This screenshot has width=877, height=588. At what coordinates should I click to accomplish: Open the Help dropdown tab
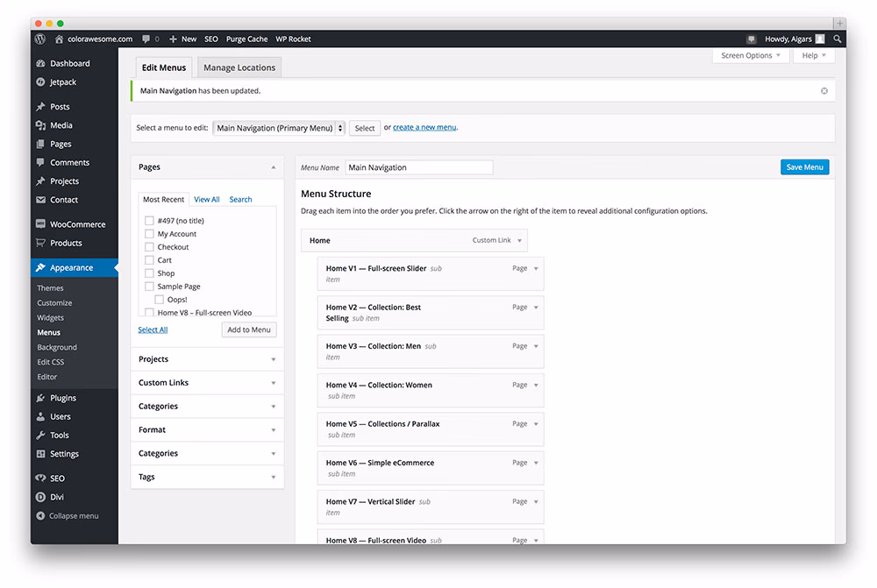814,55
